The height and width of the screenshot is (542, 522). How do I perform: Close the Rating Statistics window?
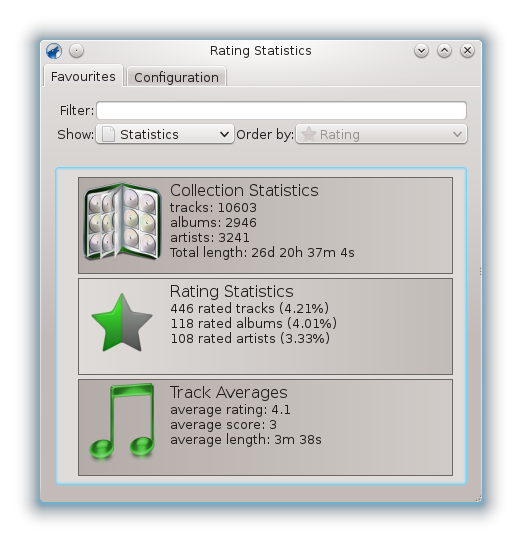tap(467, 51)
